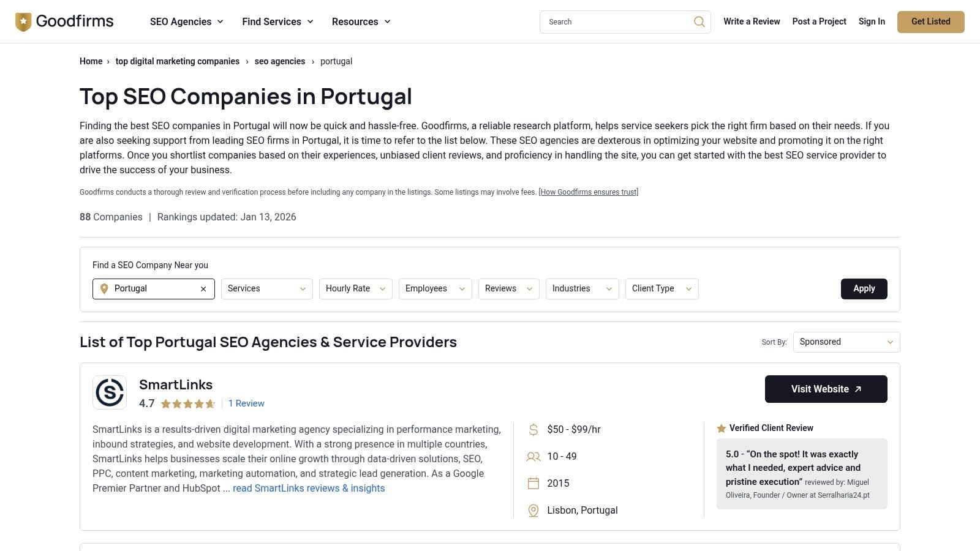Click the search magnifier icon
The width and height of the screenshot is (980, 551).
point(699,22)
